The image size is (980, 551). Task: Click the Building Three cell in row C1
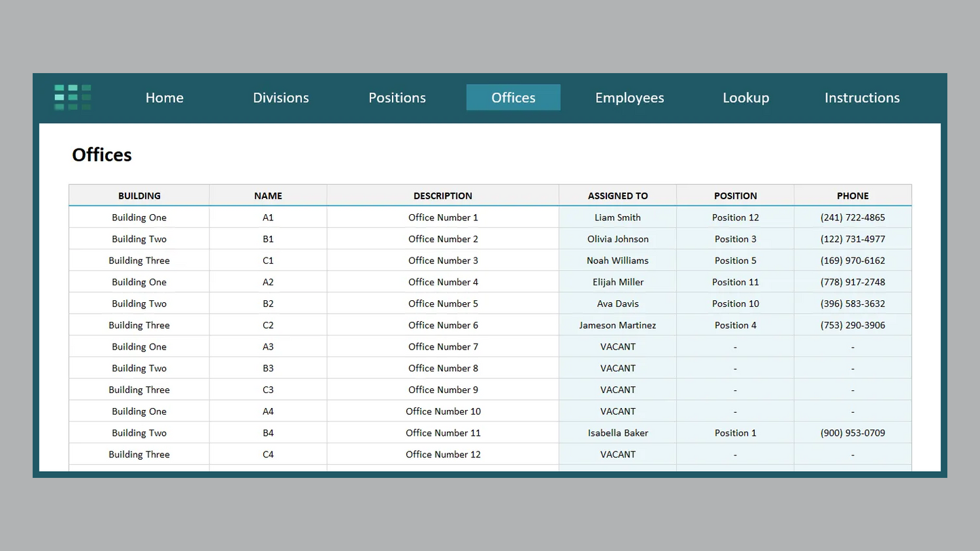[x=139, y=260]
